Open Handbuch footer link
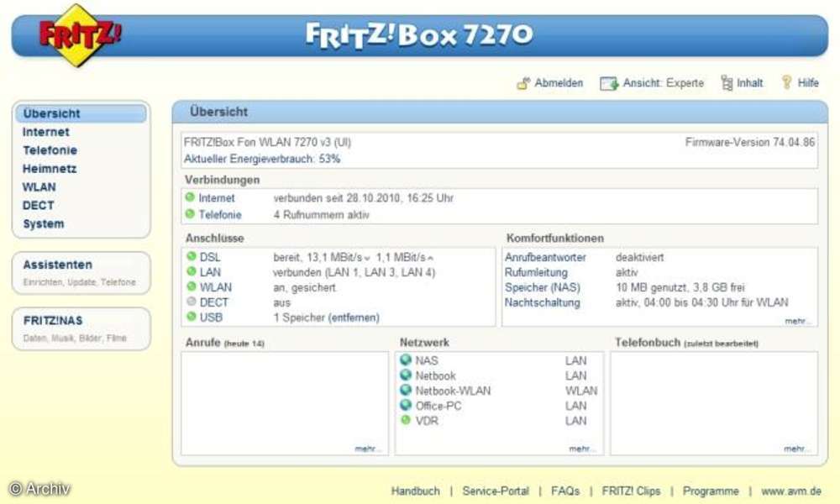840x504 pixels. tap(415, 491)
